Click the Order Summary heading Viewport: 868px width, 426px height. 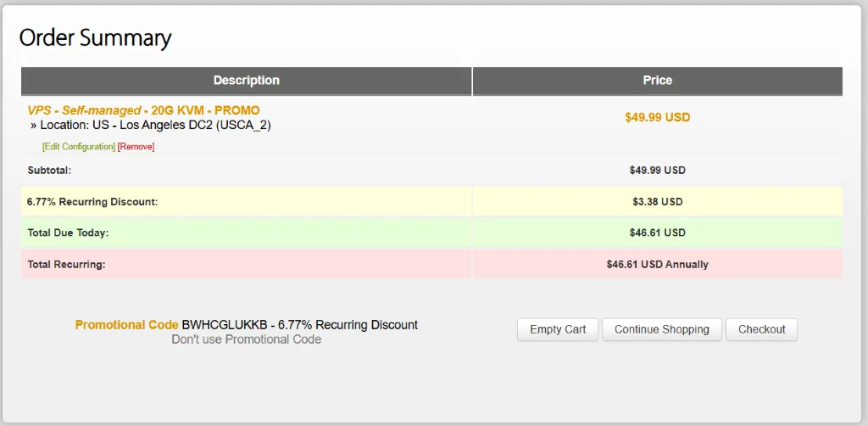(95, 38)
